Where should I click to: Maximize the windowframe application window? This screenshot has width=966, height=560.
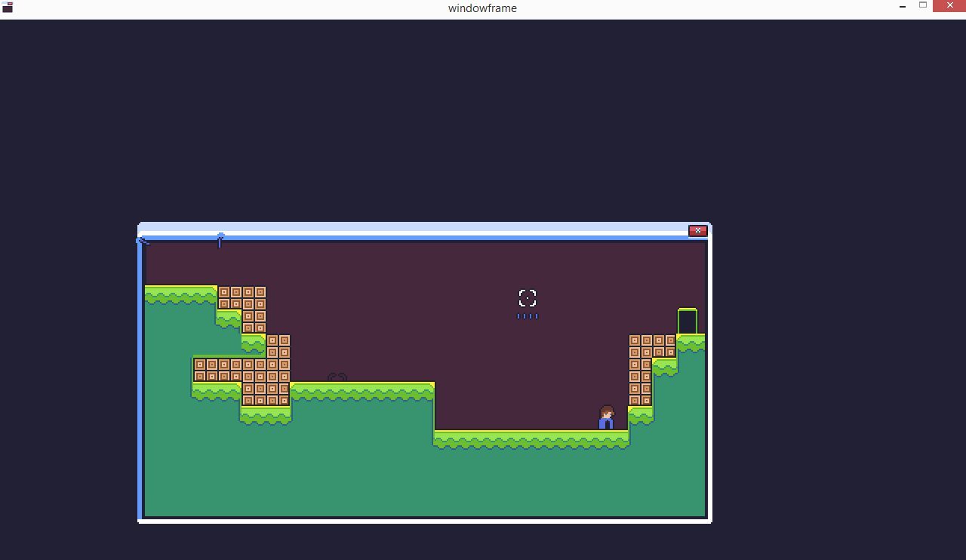(922, 6)
